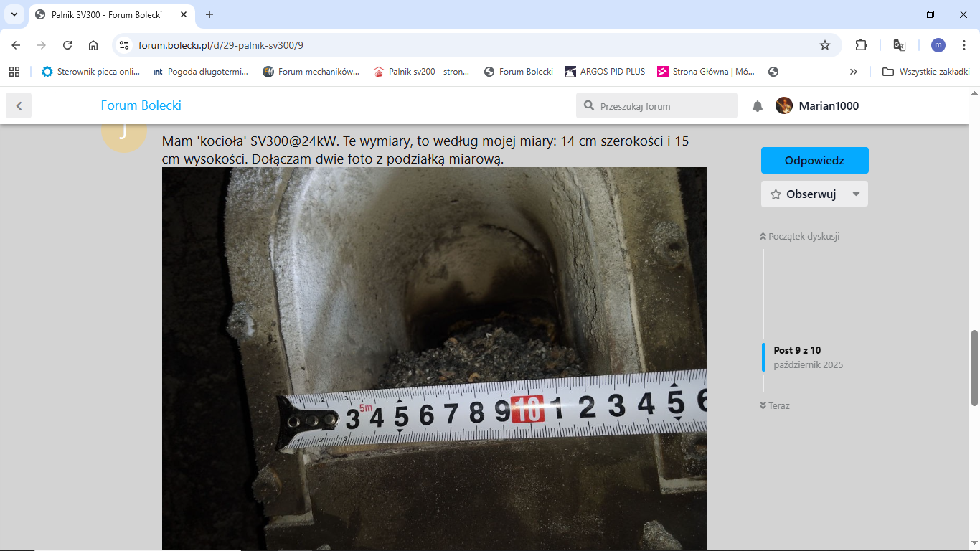The image size is (980, 551).
Task: Open Marian1000 user menu
Action: pyautogui.click(x=817, y=106)
